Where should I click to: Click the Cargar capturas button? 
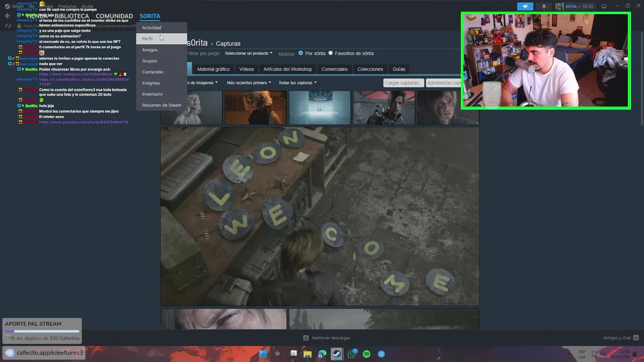[x=403, y=83]
